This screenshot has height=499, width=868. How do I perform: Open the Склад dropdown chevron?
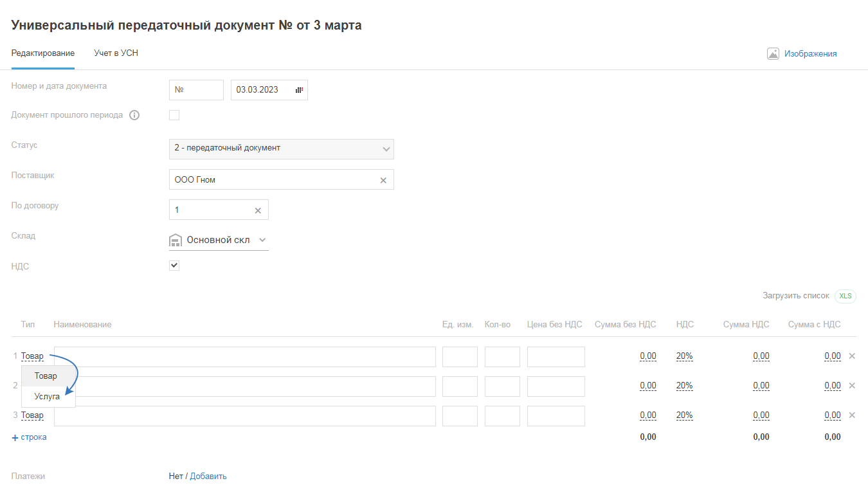pyautogui.click(x=262, y=240)
